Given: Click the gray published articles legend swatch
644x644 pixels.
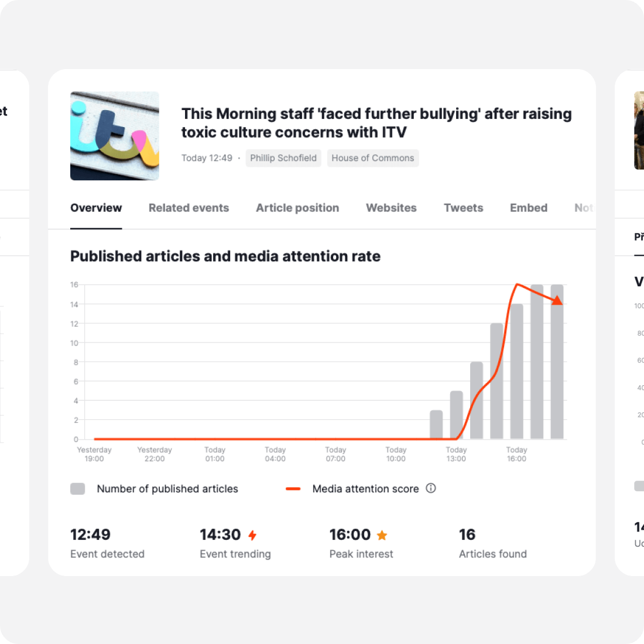Looking at the screenshot, I should pyautogui.click(x=78, y=489).
